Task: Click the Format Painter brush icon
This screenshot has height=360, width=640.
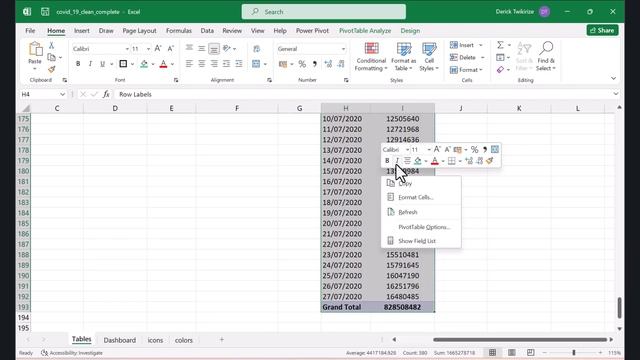Action: [x=51, y=69]
